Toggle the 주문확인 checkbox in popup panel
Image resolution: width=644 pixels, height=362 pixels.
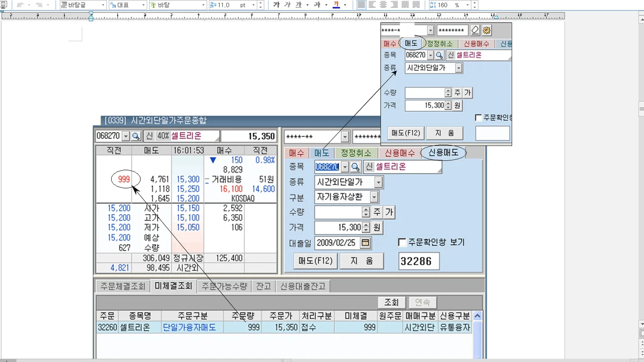478,118
